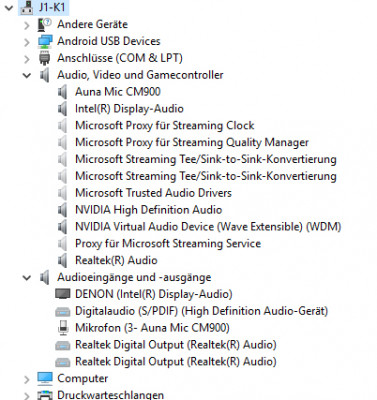Click the Auna Mic CM900 speaker icon
Image resolution: width=377 pixels, height=400 pixels.
click(x=62, y=92)
